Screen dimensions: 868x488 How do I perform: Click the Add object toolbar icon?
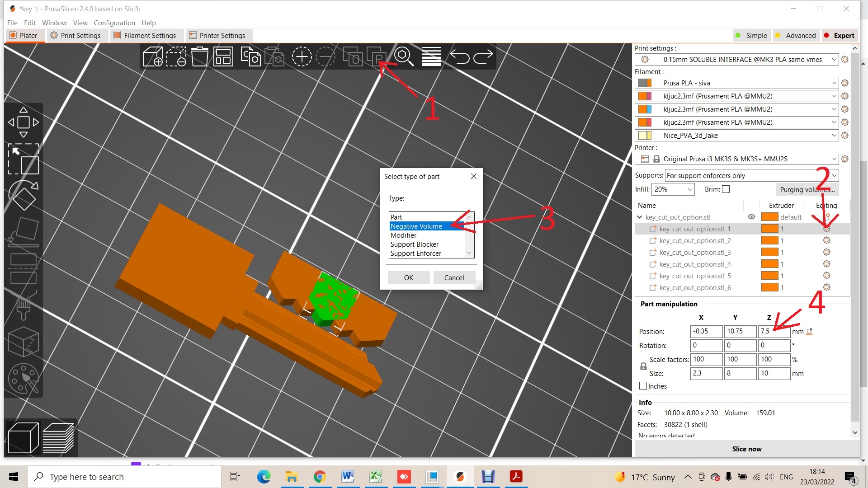(x=152, y=56)
